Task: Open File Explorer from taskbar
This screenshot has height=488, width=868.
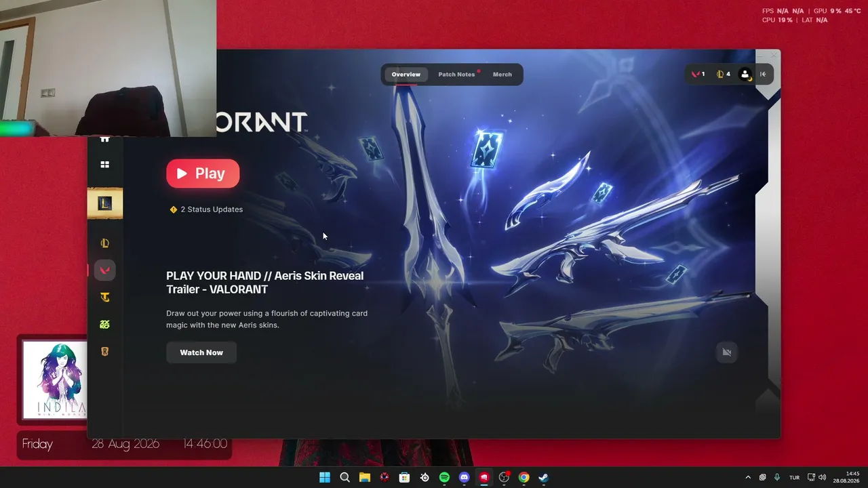Action: point(364,477)
